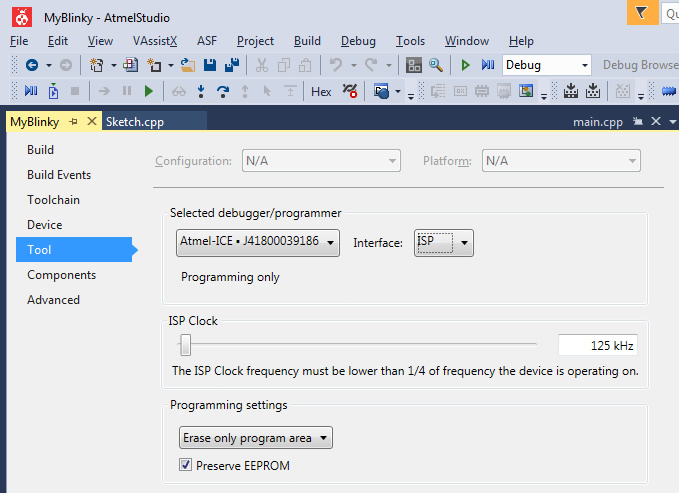
Task: Click the 125 kHz clock input field
Action: click(x=597, y=345)
